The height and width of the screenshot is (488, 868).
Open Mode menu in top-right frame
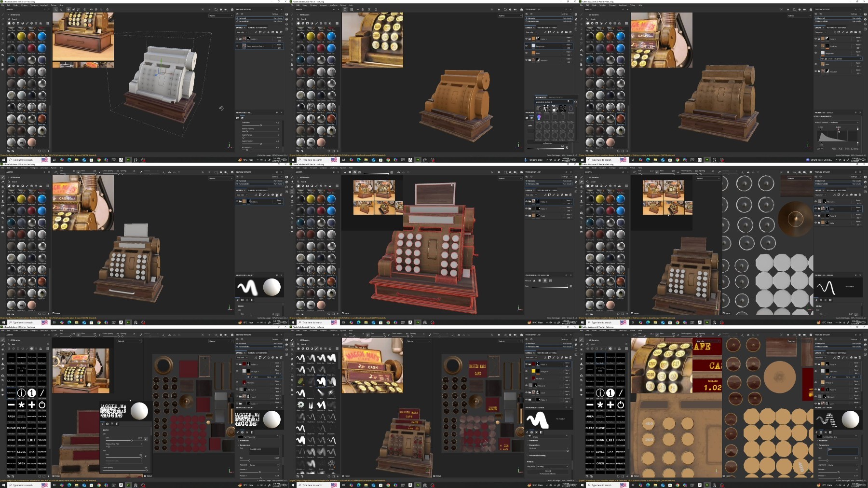(594, 5)
